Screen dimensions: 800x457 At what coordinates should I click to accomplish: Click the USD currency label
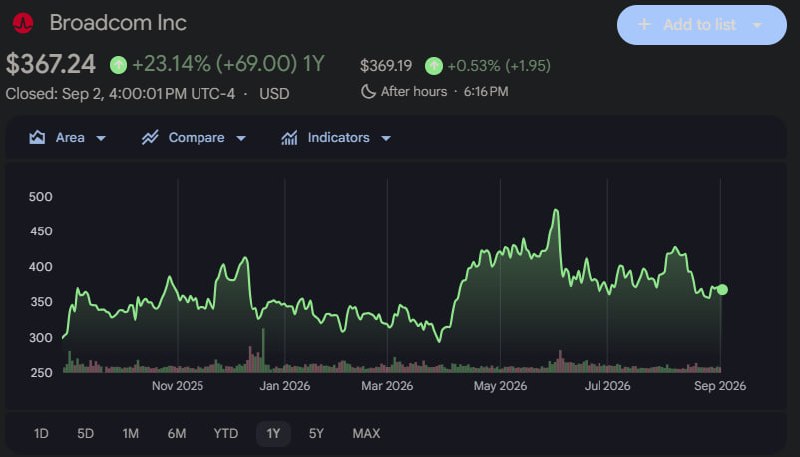(x=274, y=94)
